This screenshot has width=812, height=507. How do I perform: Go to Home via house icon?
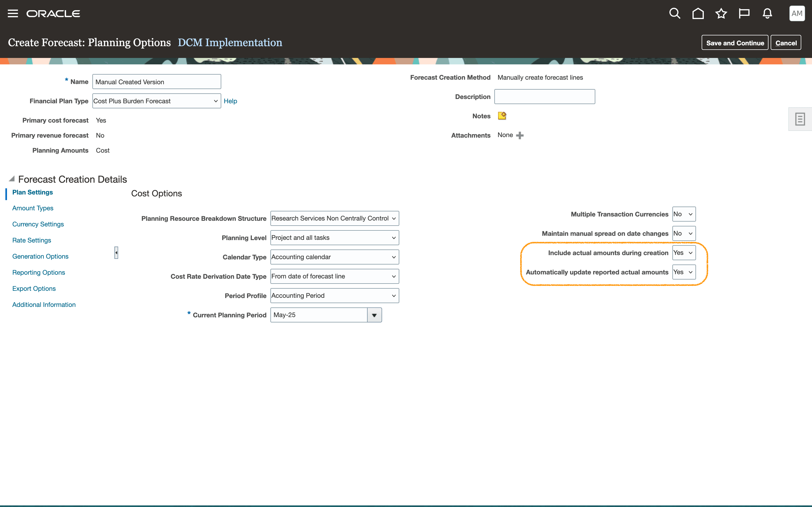pos(698,13)
